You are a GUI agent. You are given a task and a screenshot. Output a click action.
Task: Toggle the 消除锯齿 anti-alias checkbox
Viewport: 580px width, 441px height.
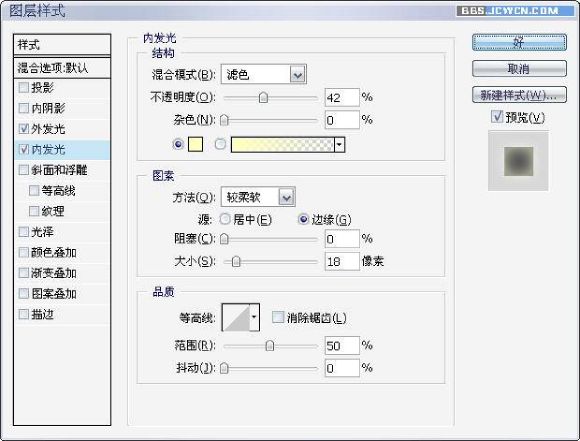point(278,317)
